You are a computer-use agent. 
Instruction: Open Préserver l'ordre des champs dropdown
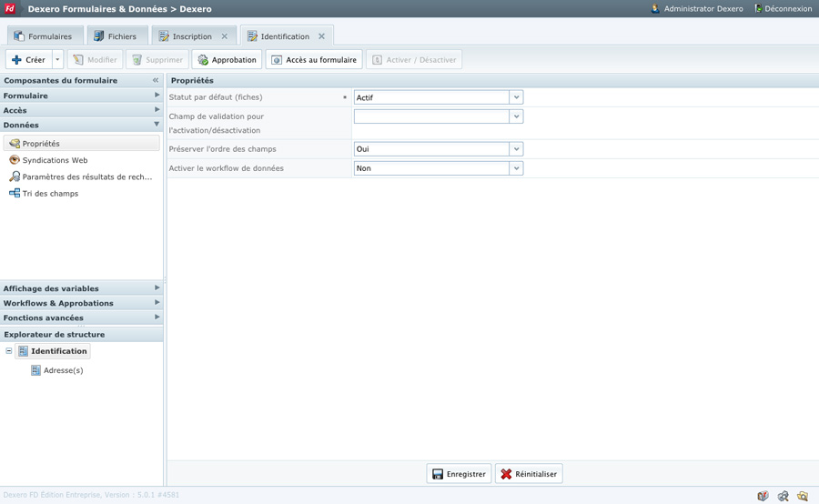516,149
